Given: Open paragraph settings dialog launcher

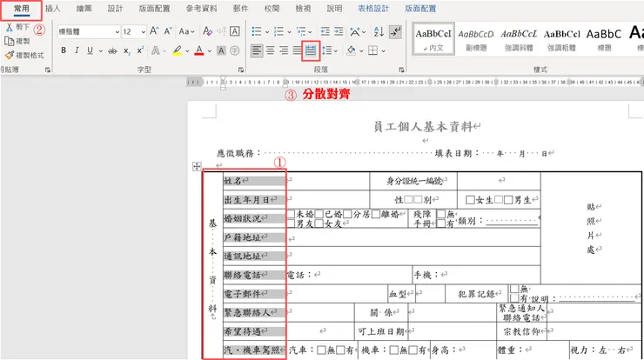Looking at the screenshot, I should 402,70.
